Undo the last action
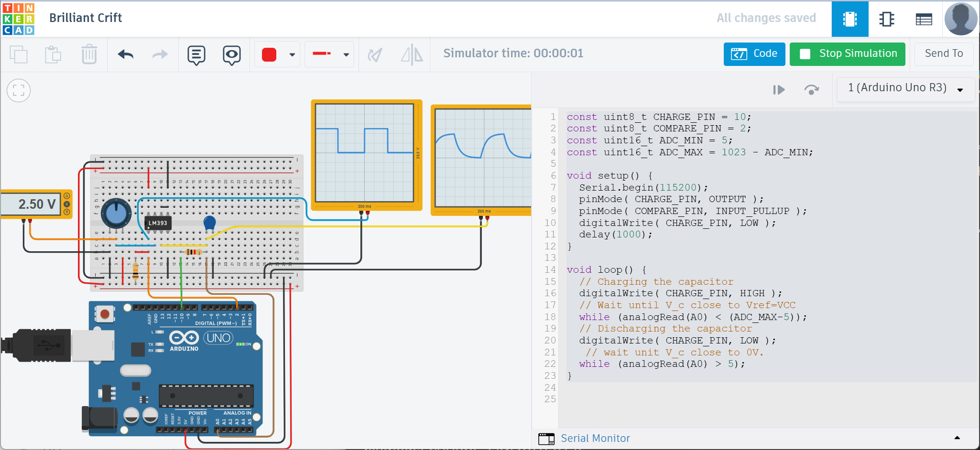980x450 pixels. click(x=125, y=54)
